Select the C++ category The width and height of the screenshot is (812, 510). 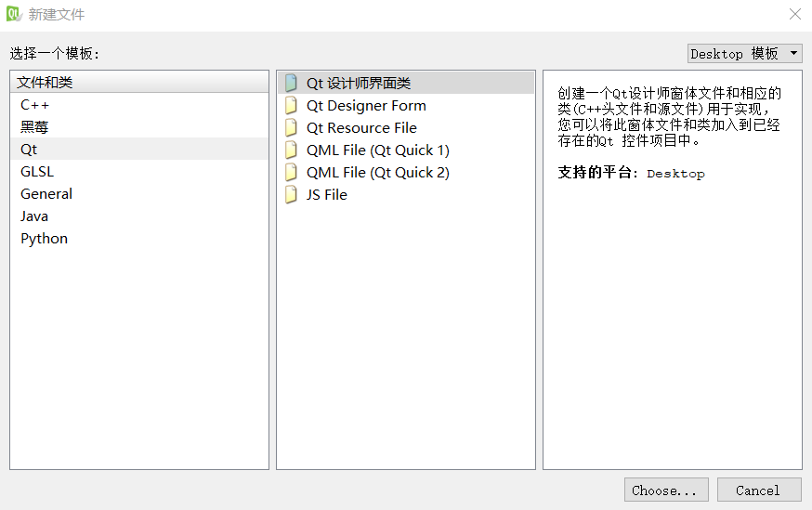pyautogui.click(x=138, y=105)
